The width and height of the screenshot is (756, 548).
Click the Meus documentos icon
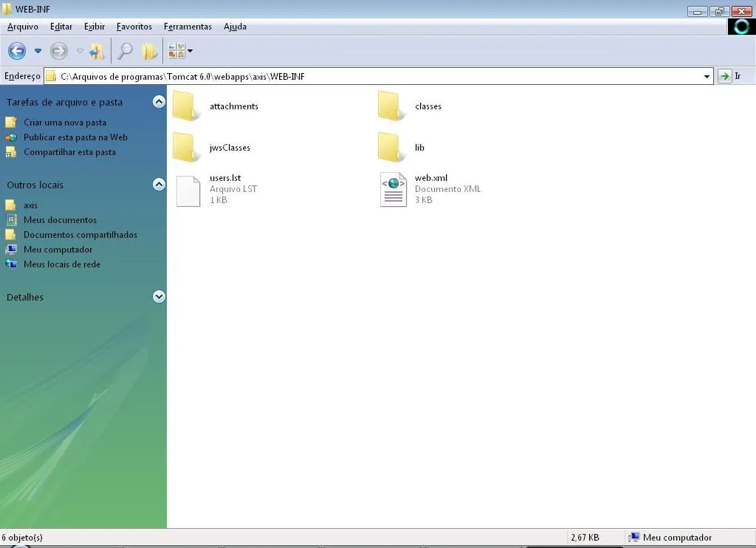[x=11, y=220]
